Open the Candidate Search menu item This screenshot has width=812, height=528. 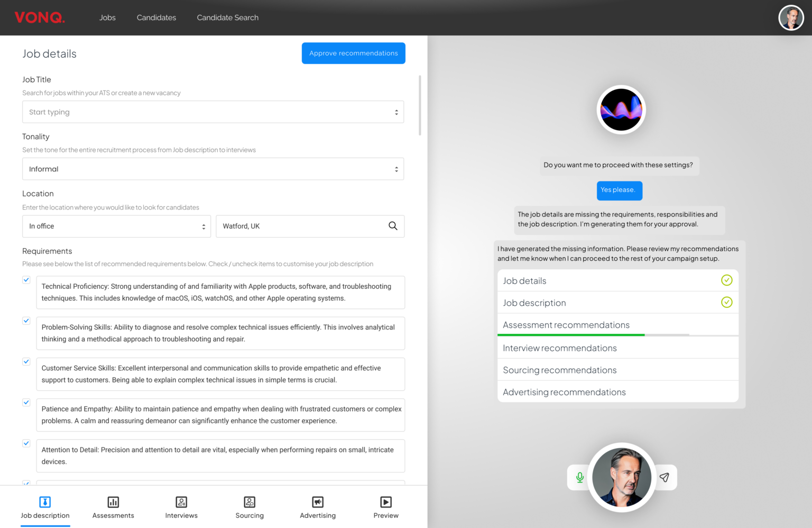[x=227, y=17]
